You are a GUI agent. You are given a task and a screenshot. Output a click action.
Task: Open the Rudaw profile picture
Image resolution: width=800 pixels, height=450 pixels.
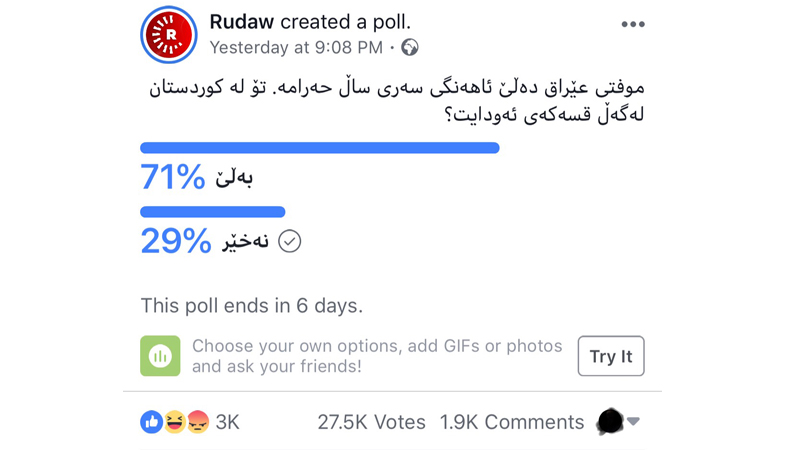170,34
